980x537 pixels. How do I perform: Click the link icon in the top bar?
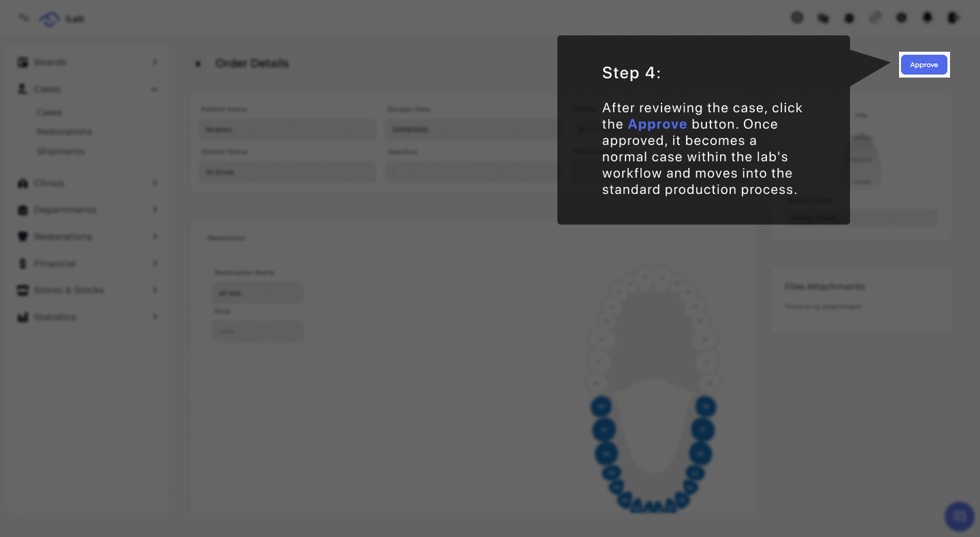pos(875,18)
